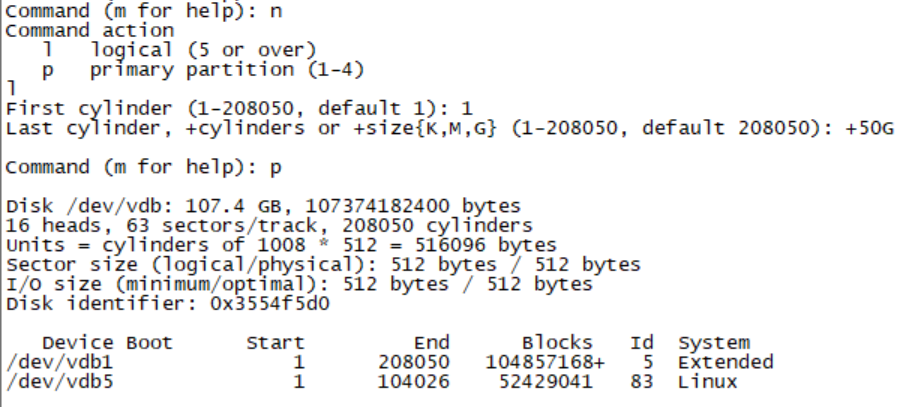
Task: Click the 104026 end cylinder value
Action: pyautogui.click(x=413, y=382)
